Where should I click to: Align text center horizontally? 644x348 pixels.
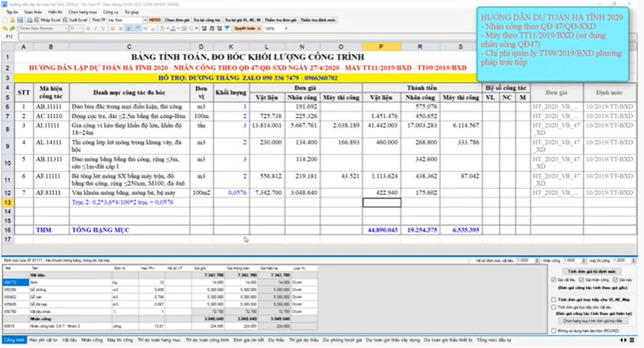121,28
